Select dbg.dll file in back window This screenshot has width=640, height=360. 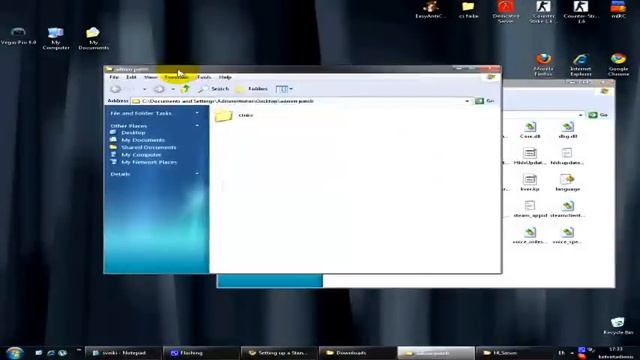tap(567, 131)
